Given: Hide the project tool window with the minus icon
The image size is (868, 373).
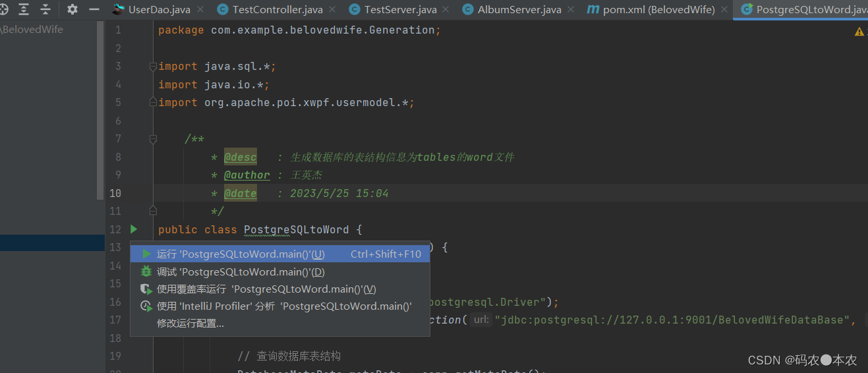Looking at the screenshot, I should [x=94, y=9].
